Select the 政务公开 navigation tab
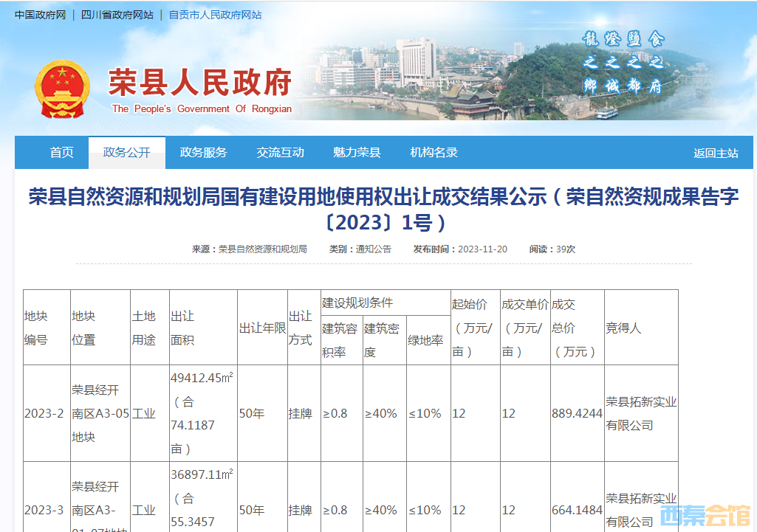This screenshot has width=757, height=532. pos(127,153)
